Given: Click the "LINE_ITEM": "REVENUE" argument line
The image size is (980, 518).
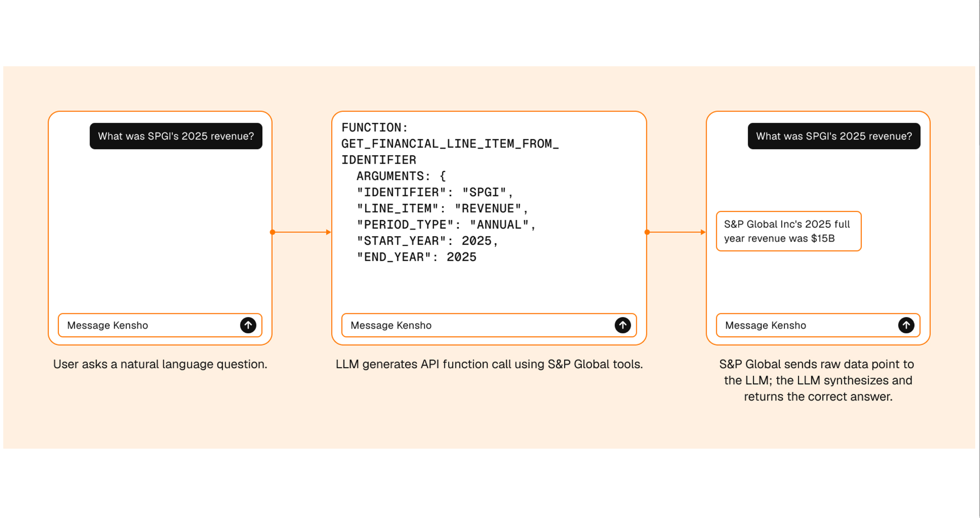Looking at the screenshot, I should (443, 209).
